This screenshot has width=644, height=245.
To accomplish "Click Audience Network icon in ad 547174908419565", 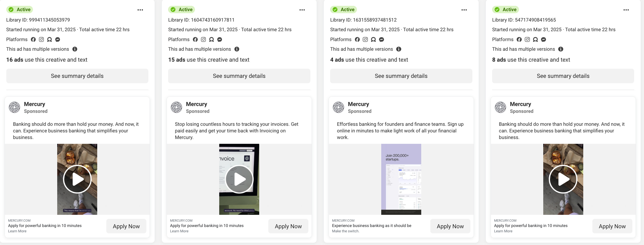I will click(x=535, y=39).
